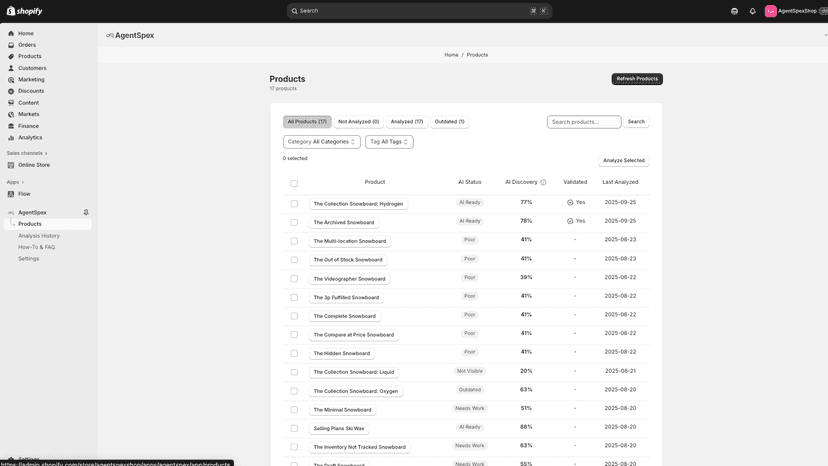The height and width of the screenshot is (466, 828).
Task: Check The Hidden Snowboard row
Action: click(294, 353)
